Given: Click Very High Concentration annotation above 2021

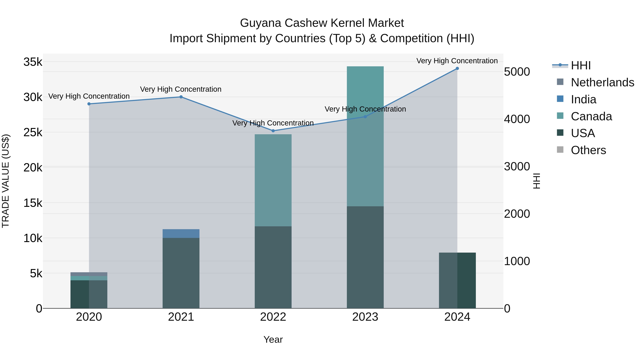Looking at the screenshot, I should (181, 89).
